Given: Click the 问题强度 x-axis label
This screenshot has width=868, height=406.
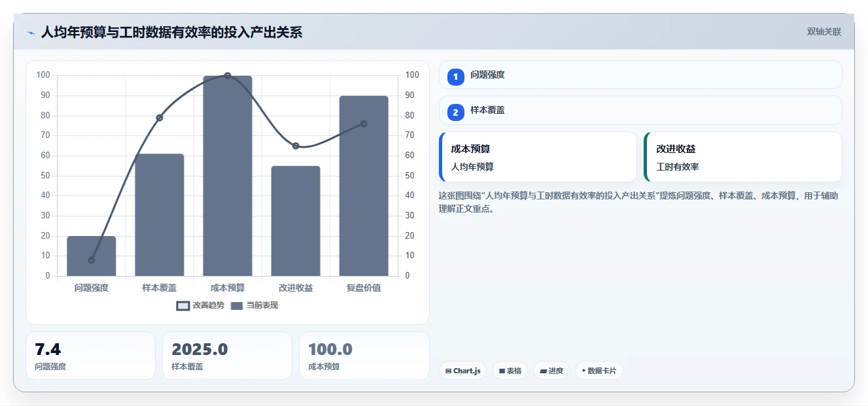Looking at the screenshot, I should click(x=92, y=288).
